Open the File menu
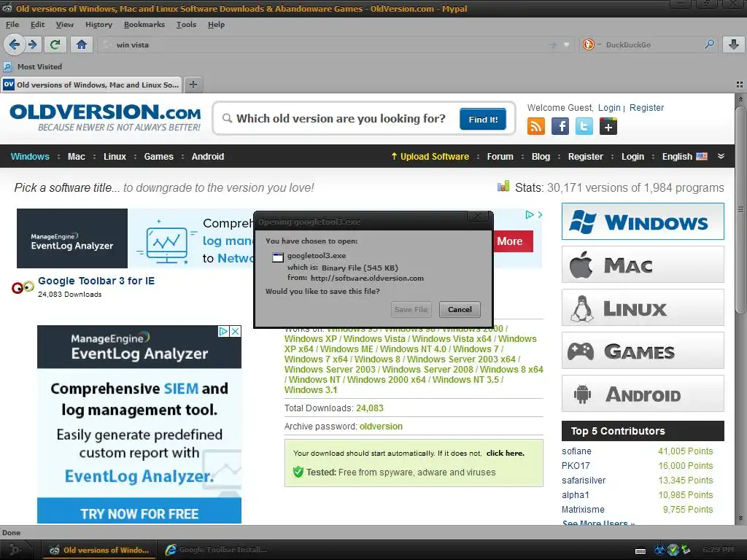 pos(12,24)
